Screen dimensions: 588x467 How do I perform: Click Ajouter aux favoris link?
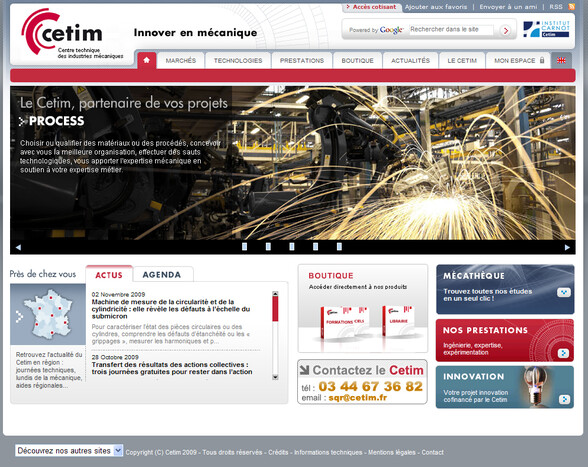[436, 7]
